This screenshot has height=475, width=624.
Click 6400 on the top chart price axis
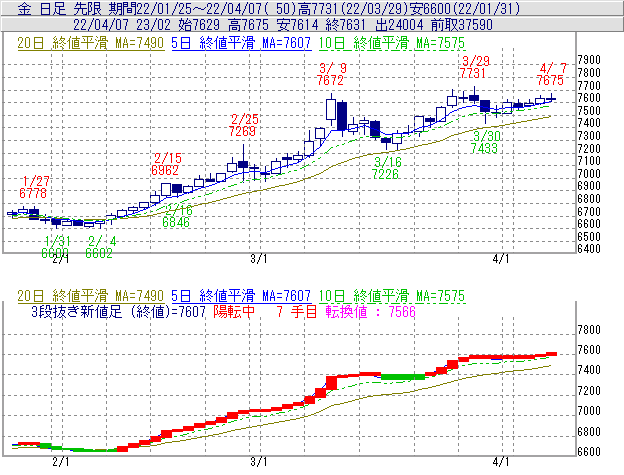589,249
